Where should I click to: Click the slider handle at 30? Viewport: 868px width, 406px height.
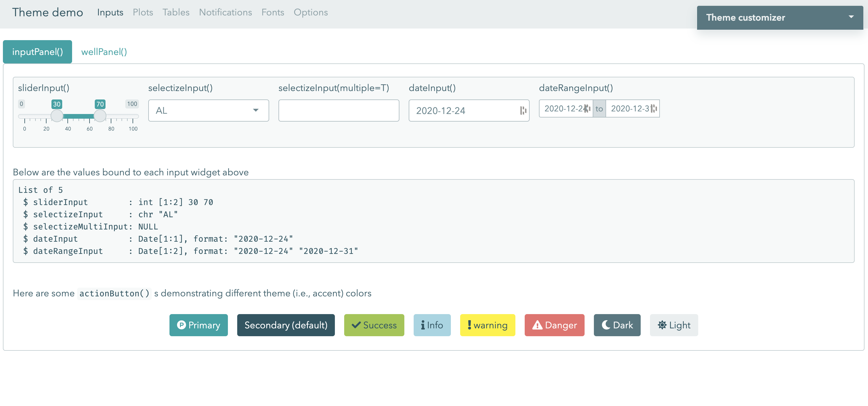(x=57, y=116)
